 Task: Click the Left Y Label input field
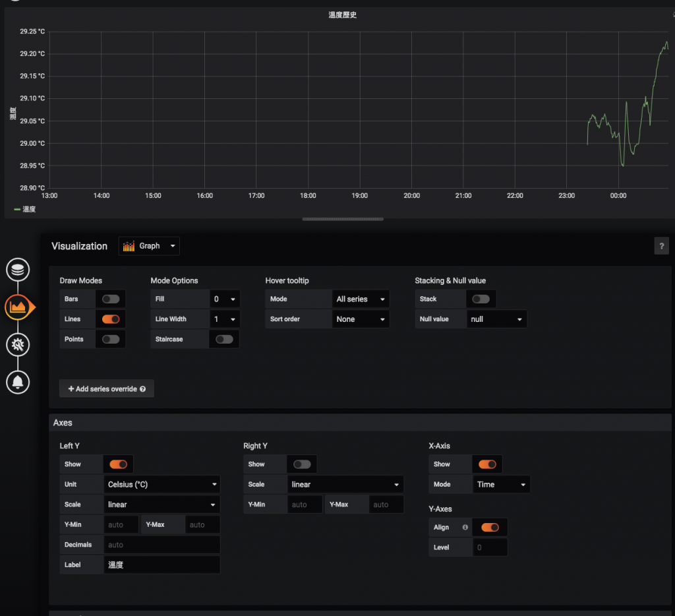pos(162,565)
